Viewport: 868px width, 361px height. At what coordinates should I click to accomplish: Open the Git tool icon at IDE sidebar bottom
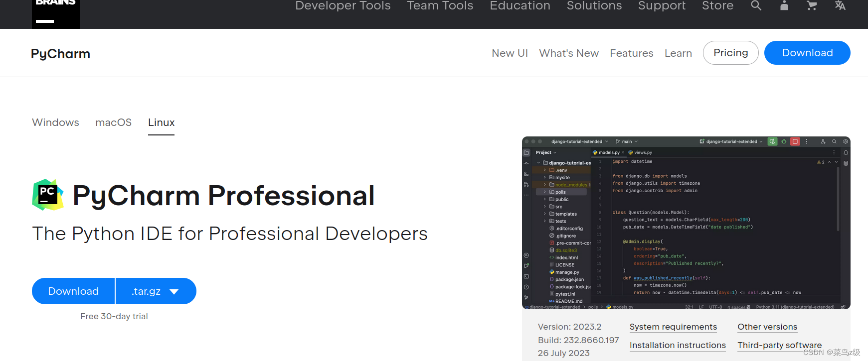coord(526,297)
